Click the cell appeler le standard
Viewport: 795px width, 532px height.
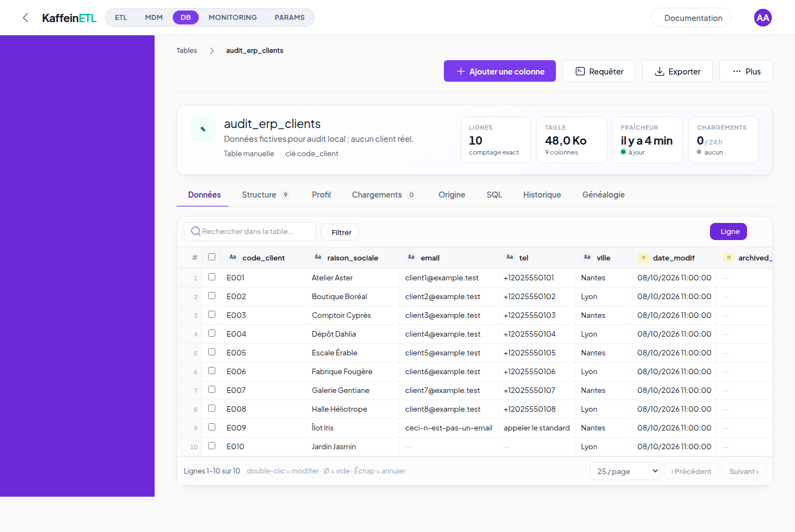pos(537,428)
